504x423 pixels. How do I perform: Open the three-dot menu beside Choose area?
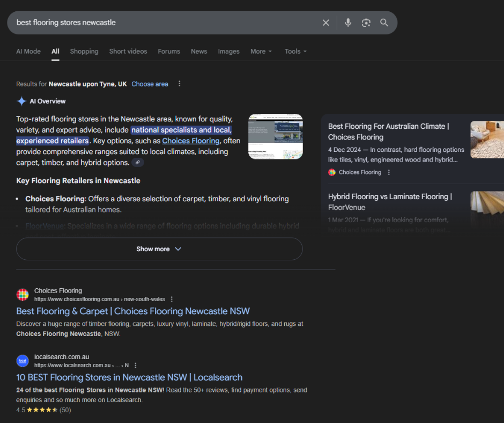[x=180, y=84]
